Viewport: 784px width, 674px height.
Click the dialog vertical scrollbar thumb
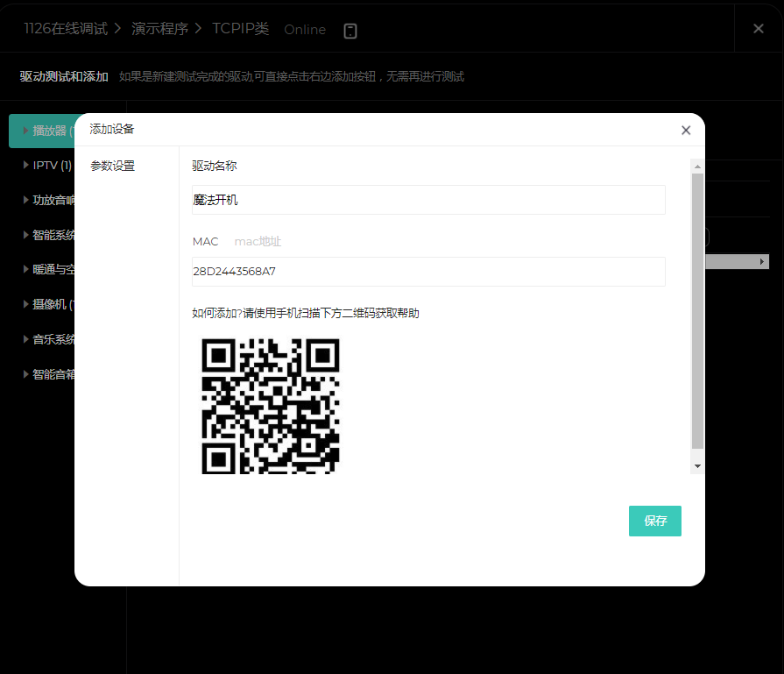point(697,311)
